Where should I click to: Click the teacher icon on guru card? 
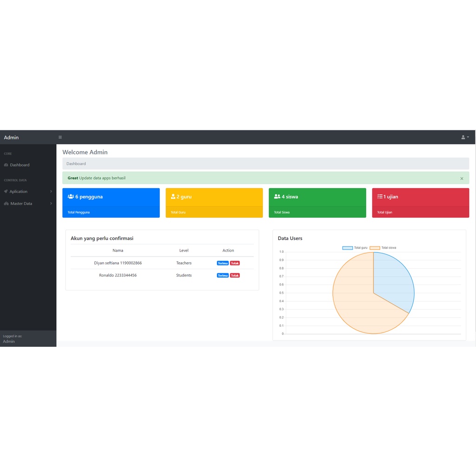(173, 197)
